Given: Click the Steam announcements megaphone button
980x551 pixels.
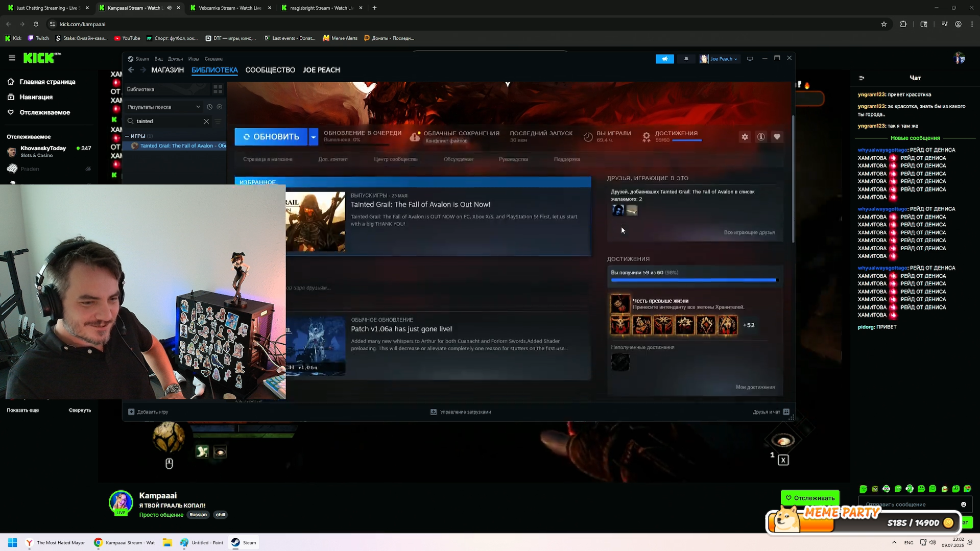Looking at the screenshot, I should click(665, 59).
